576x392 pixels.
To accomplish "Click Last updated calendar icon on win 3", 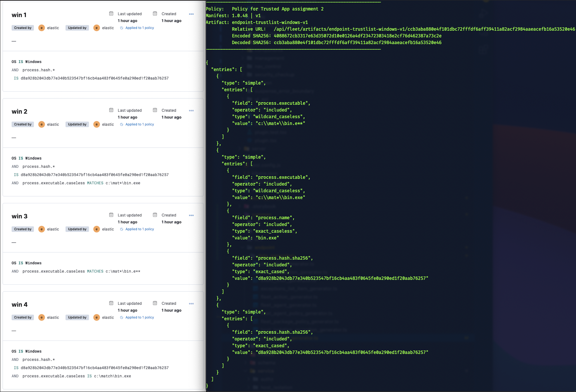I will coord(111,215).
